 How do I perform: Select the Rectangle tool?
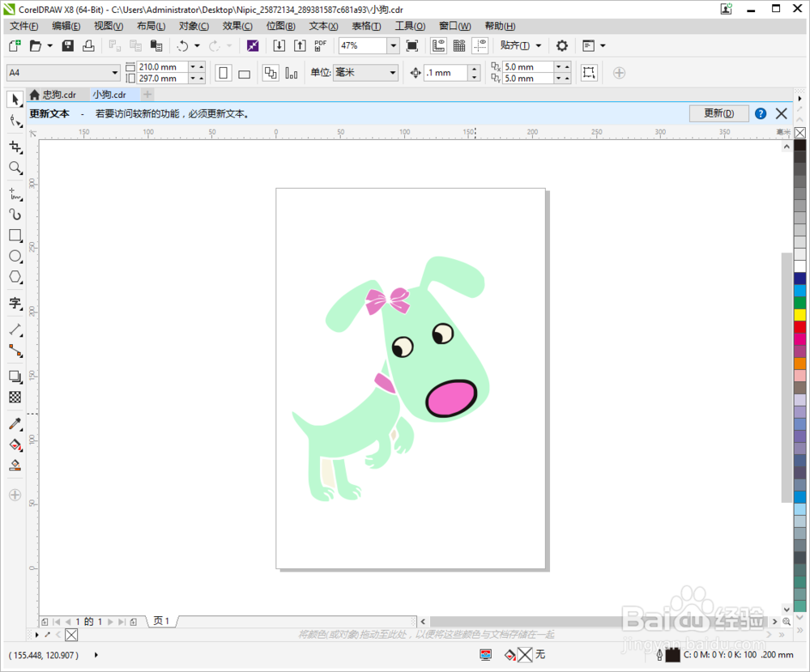(x=15, y=236)
